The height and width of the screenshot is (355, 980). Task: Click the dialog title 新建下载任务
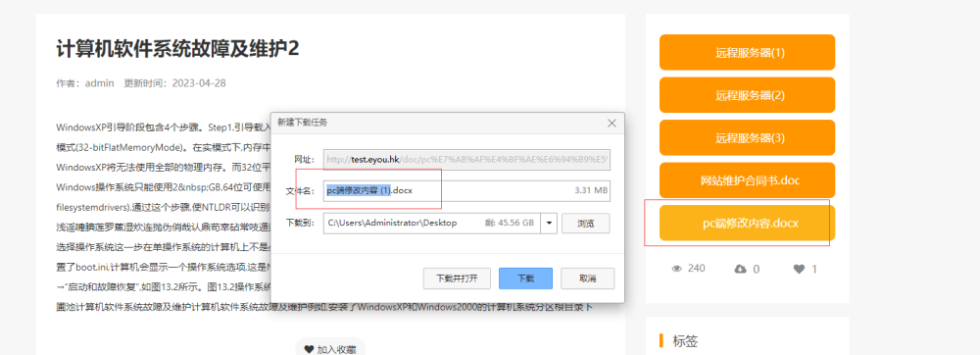(x=303, y=123)
